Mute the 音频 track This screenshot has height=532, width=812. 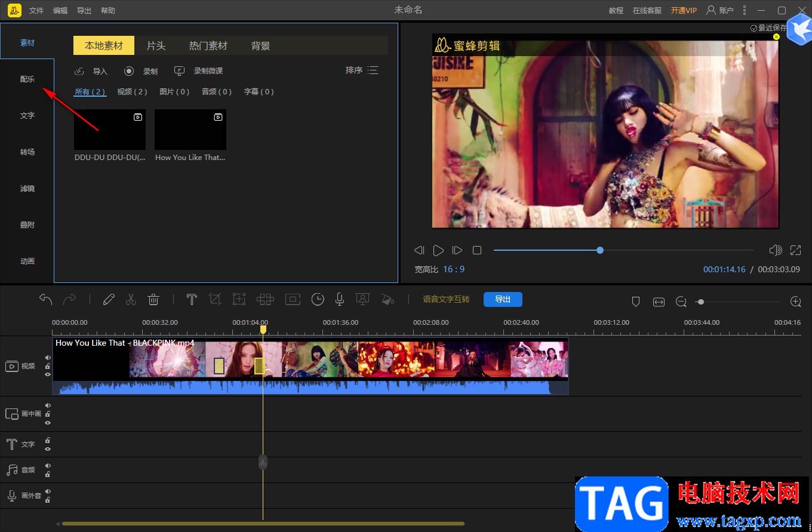[48, 466]
